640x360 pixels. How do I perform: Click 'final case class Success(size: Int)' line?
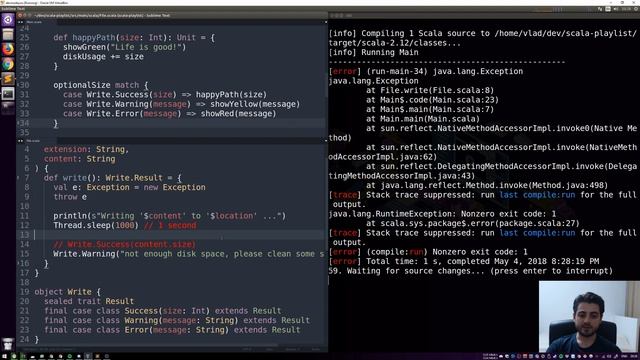(x=162, y=311)
